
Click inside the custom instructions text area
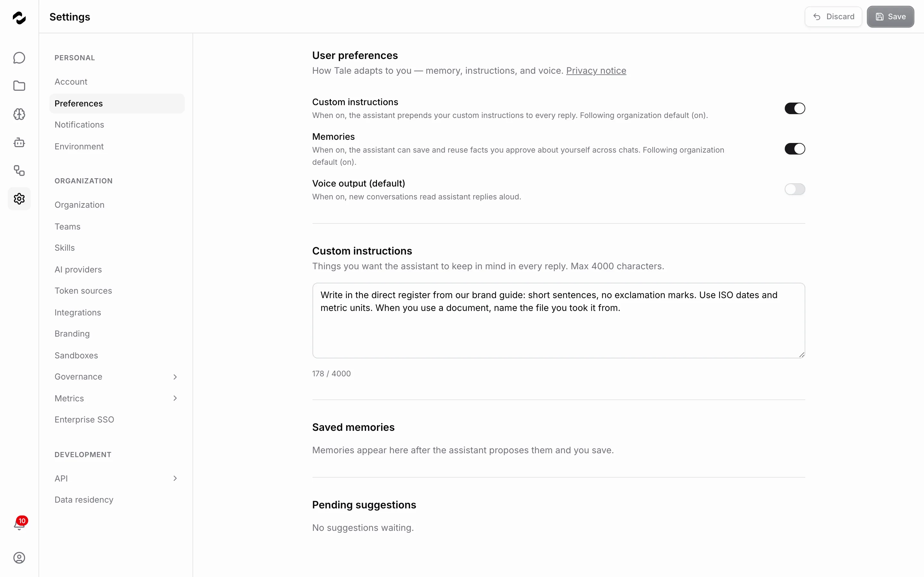pos(559,321)
